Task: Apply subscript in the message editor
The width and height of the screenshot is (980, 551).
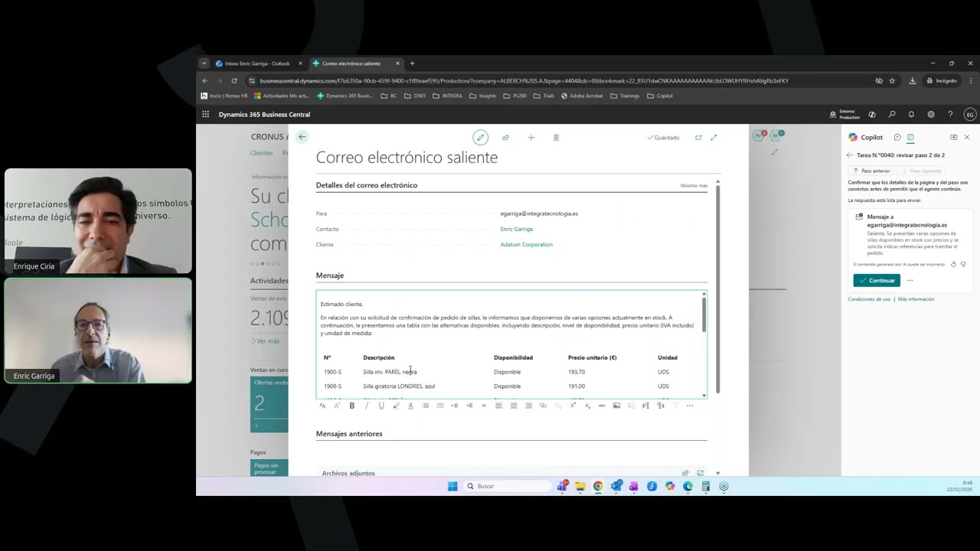Action: pos(587,406)
